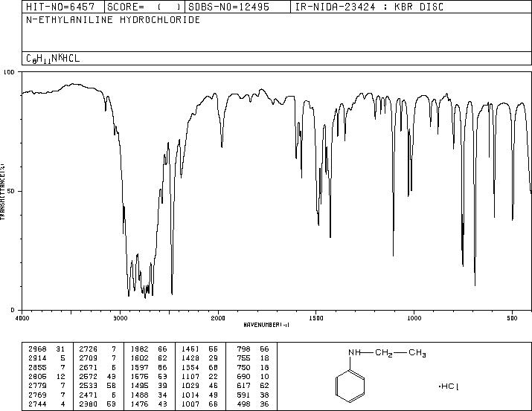The width and height of the screenshot is (532, 411).
Task: Select the 498 peak value
Action: pyautogui.click(x=243, y=404)
